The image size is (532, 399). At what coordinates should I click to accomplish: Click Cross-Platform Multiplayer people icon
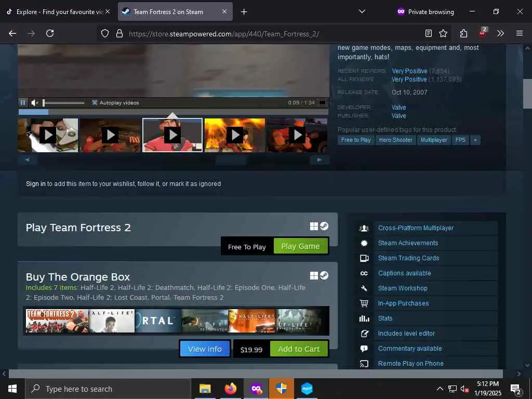[364, 228]
